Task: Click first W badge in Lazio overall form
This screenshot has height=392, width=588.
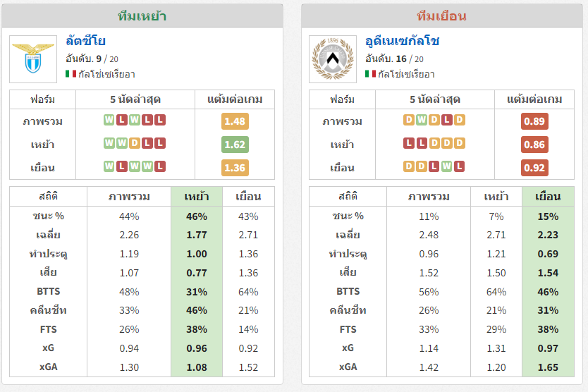Action: (109, 120)
